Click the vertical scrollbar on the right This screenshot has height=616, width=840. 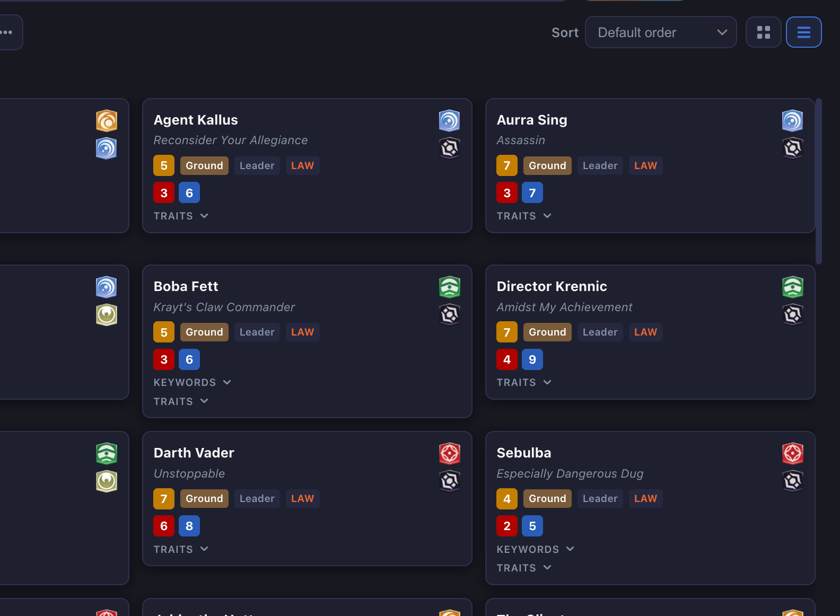click(818, 180)
